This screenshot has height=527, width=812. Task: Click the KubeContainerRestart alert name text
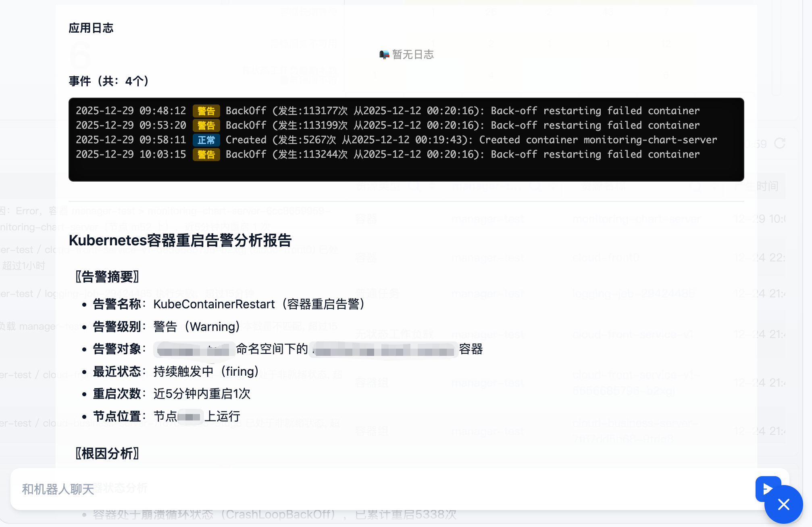pyautogui.click(x=214, y=304)
